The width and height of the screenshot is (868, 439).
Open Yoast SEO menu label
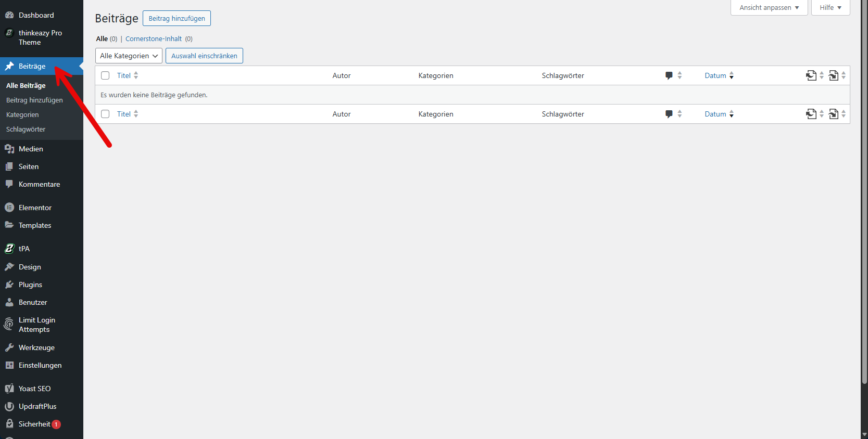[35, 389]
